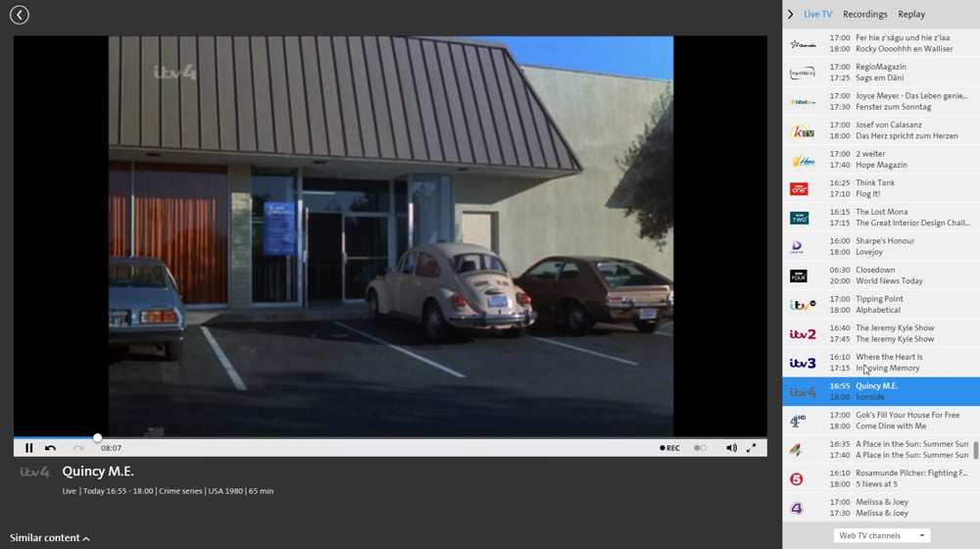Viewport: 980px width, 549px height.
Task: Click 'Alphabetical' programme entry
Action: 878,310
